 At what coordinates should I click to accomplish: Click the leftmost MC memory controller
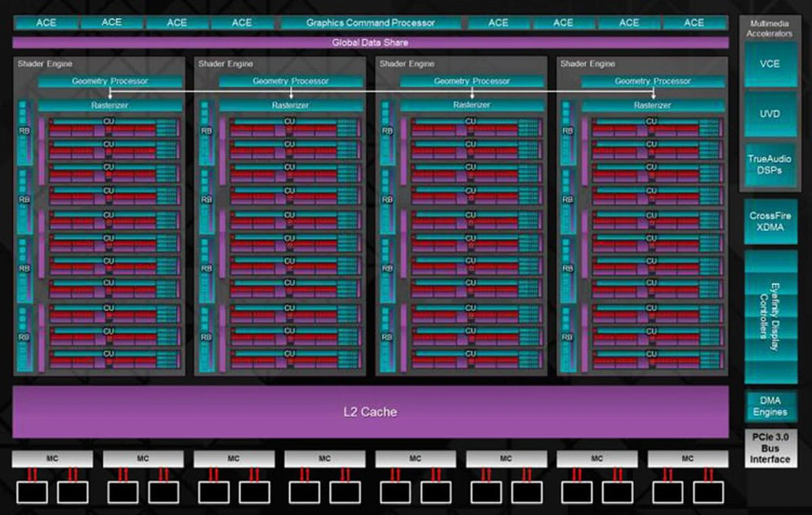coord(52,458)
